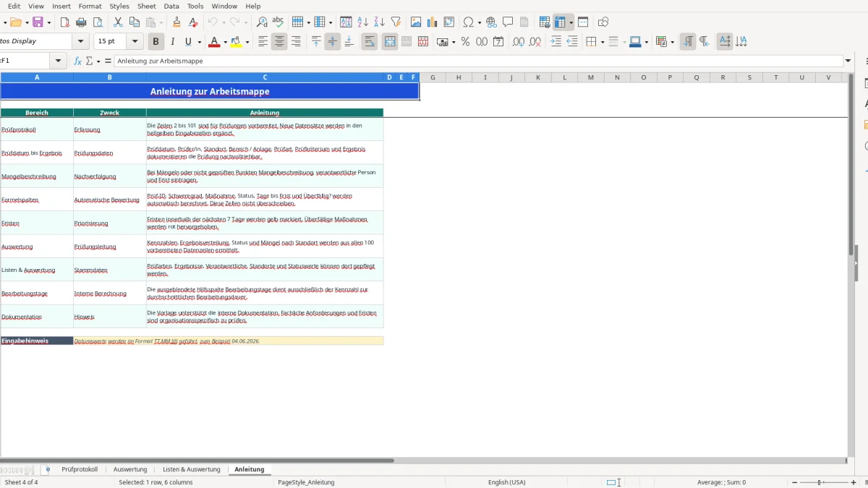Expand the Borders dropdown arrow
This screenshot has height=488, width=868.
(602, 42)
